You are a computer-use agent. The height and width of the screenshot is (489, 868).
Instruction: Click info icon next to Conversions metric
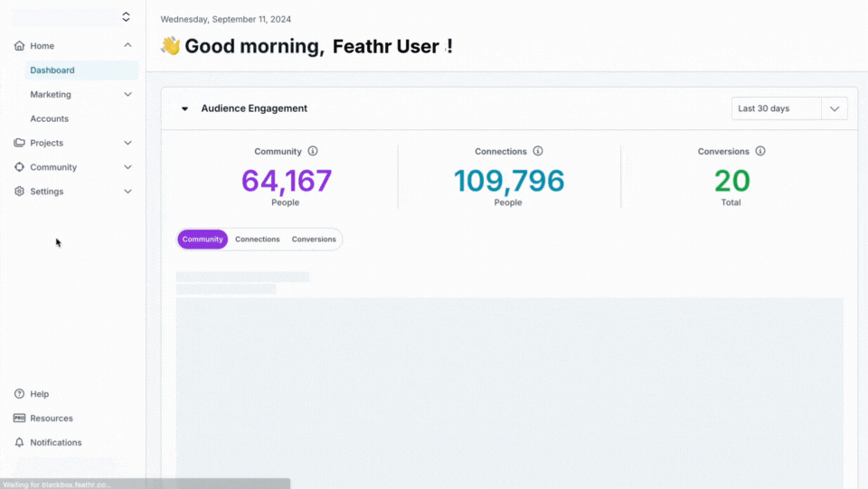(x=760, y=152)
